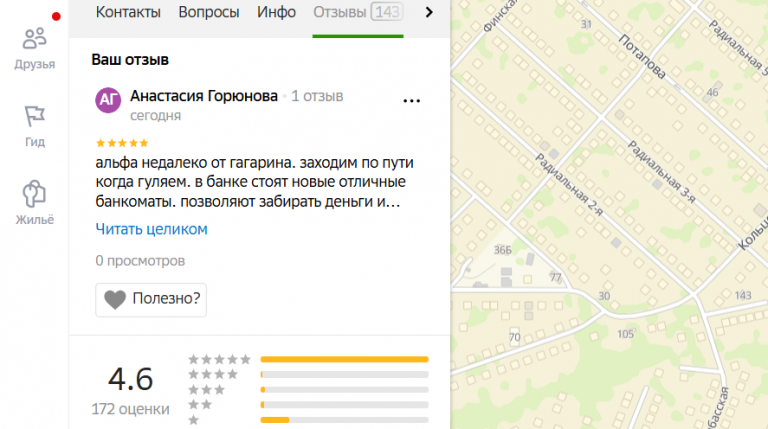768x429 pixels.
Task: Show more tabs with right chevron
Action: 429,12
